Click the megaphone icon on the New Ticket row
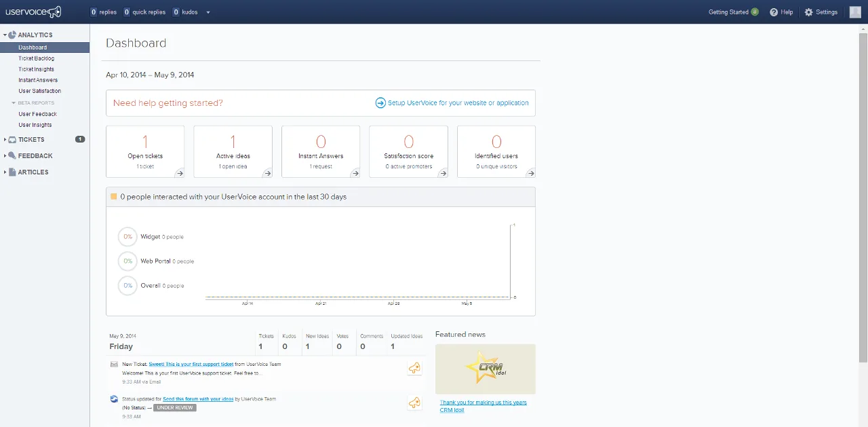The height and width of the screenshot is (427, 868). (x=414, y=368)
